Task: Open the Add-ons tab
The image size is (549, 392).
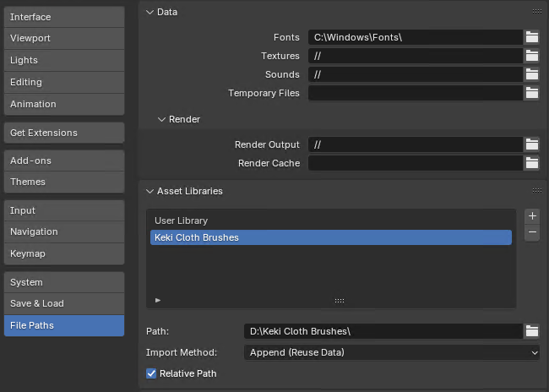Action: pos(64,161)
